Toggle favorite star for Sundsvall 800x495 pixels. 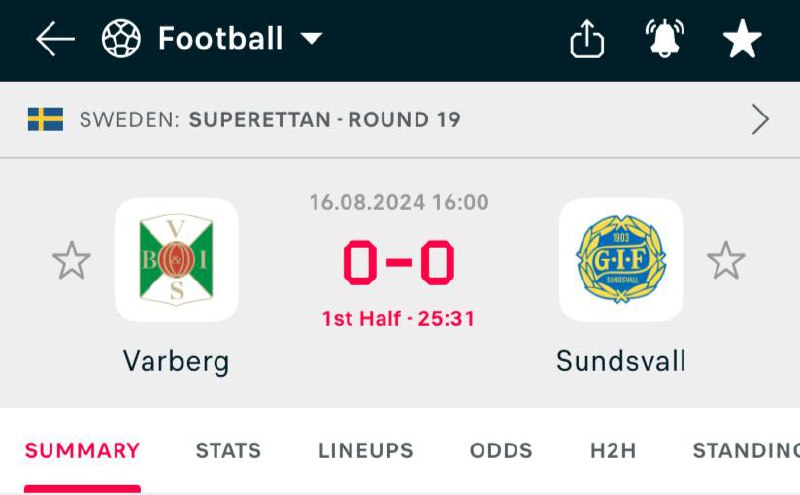click(726, 261)
